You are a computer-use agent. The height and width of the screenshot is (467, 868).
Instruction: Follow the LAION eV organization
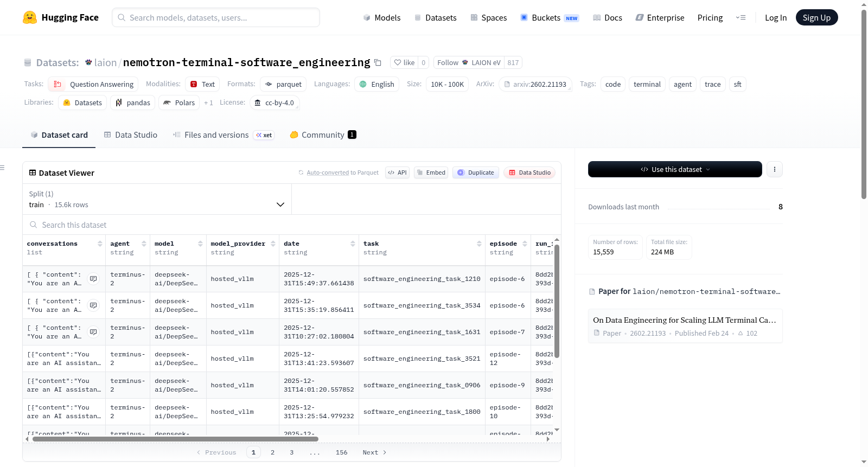tap(469, 62)
